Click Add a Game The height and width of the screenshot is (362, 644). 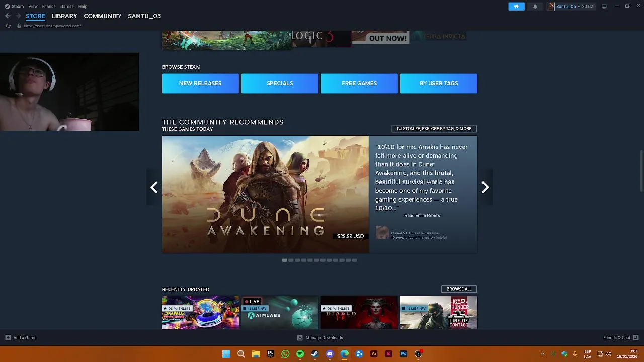point(21,338)
